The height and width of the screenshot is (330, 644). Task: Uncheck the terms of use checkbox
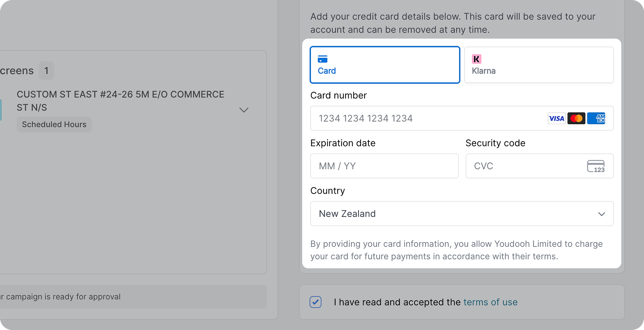pos(315,302)
